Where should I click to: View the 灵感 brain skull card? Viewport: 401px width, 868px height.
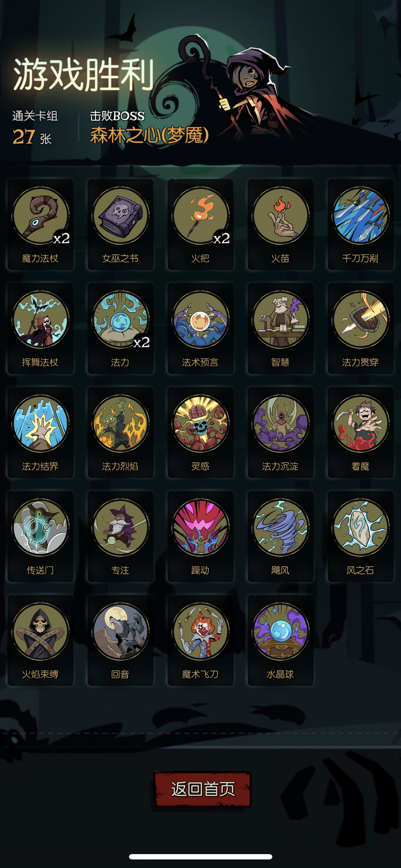click(x=200, y=433)
